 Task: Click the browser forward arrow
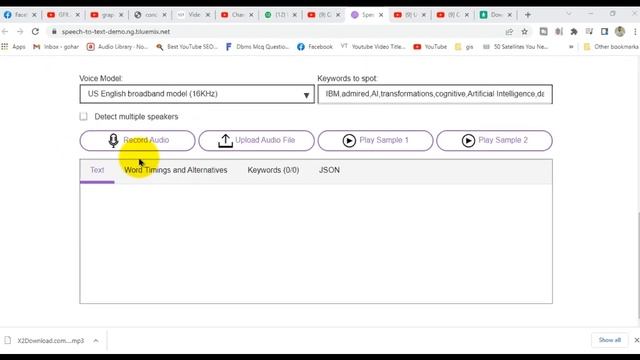point(20,31)
